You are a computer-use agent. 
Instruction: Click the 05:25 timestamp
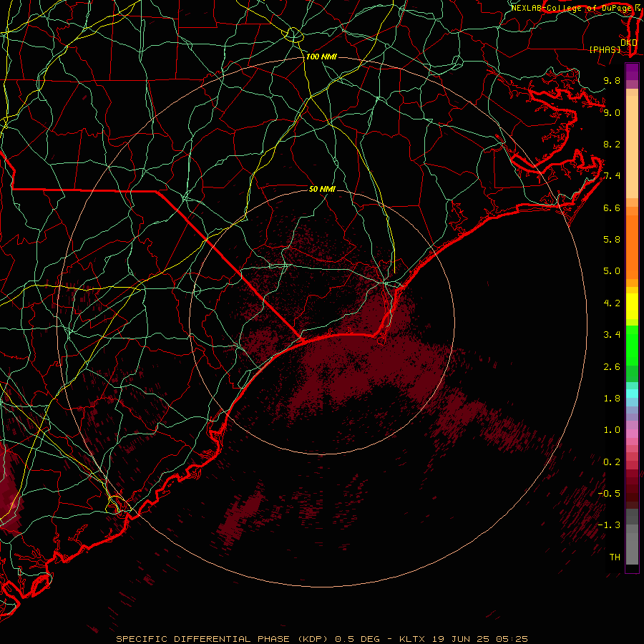pos(512,639)
